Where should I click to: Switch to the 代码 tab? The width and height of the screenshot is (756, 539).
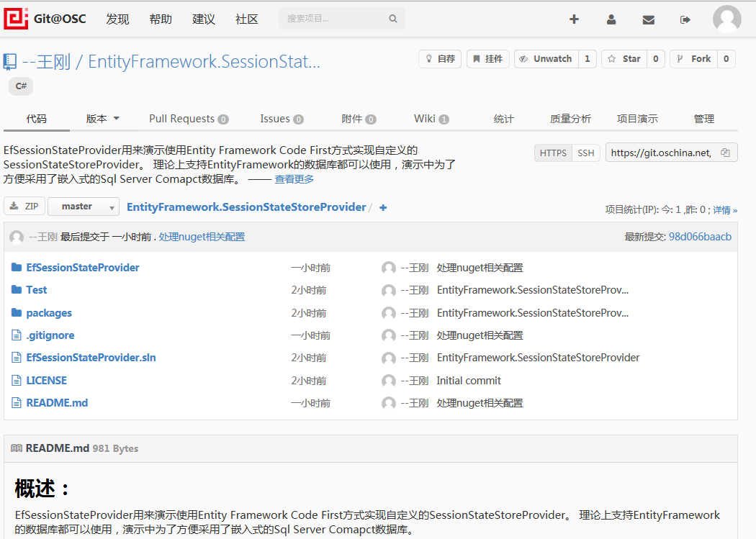[x=37, y=119]
